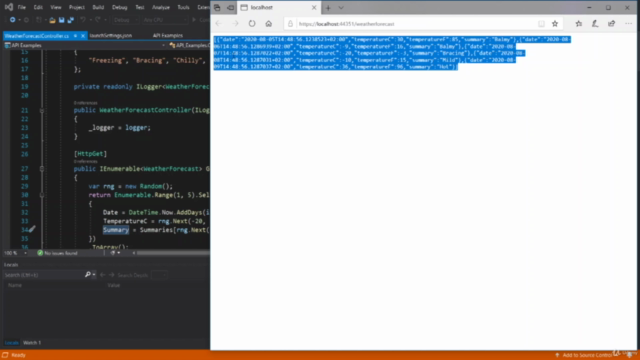The width and height of the screenshot is (640, 360).
Task: Switch to the Locals bottom tab
Action: [11, 343]
